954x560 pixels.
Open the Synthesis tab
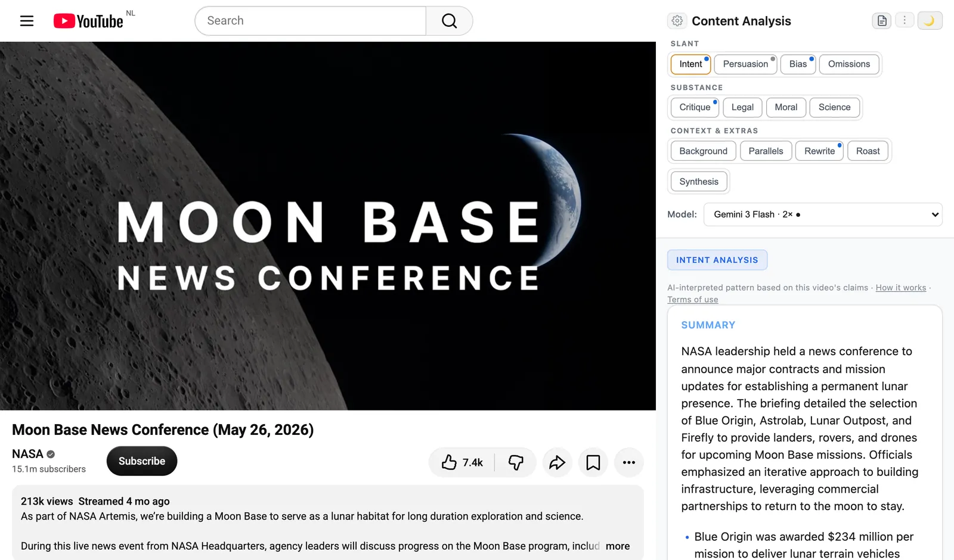tap(699, 182)
